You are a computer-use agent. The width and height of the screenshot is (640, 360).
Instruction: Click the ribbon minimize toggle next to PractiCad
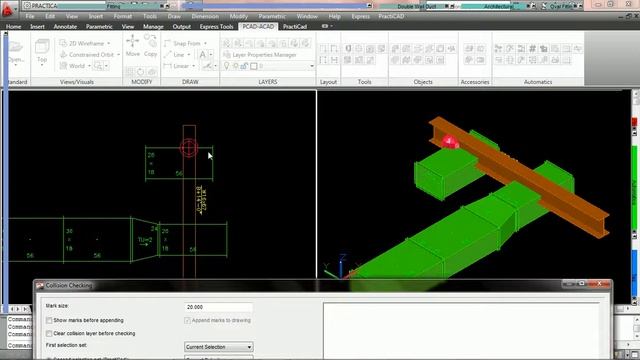[325, 26]
